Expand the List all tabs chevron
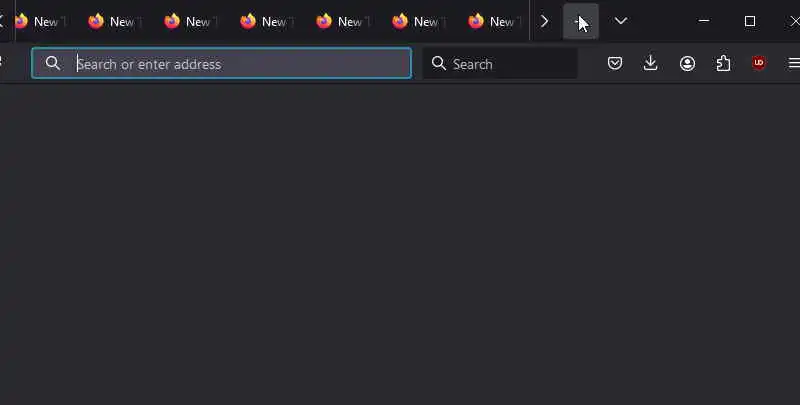Screen dimensions: 800x405 pos(621,21)
